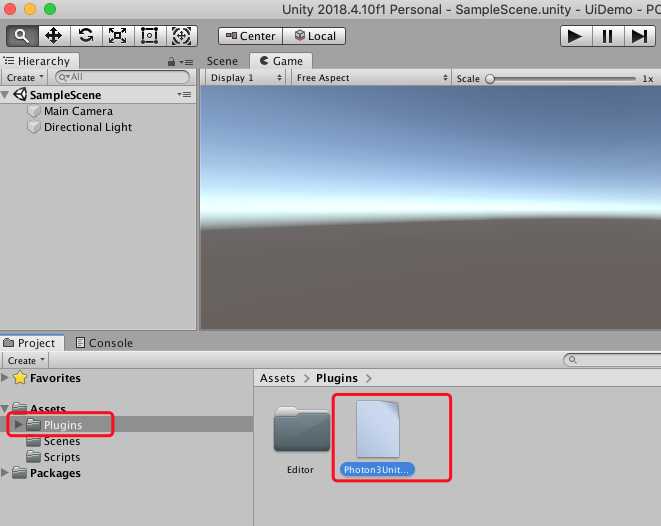This screenshot has height=526, width=661.
Task: Expand the Plugins folder arrow
Action: (x=18, y=424)
